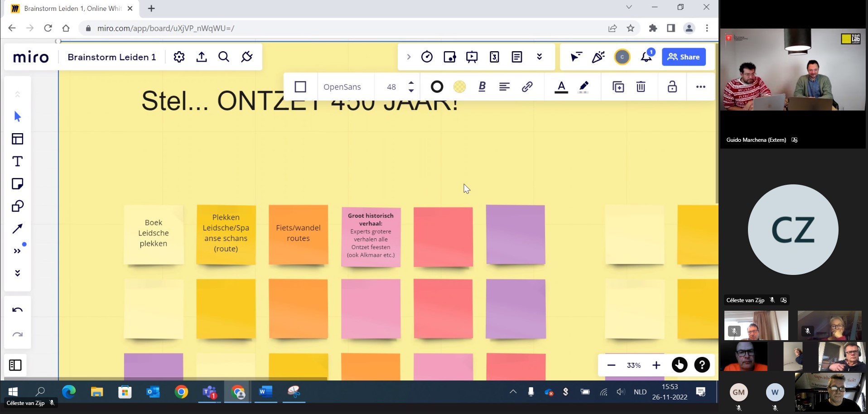Open more options ellipsis in text toolbar
Image resolution: width=868 pixels, height=414 pixels.
click(x=700, y=87)
